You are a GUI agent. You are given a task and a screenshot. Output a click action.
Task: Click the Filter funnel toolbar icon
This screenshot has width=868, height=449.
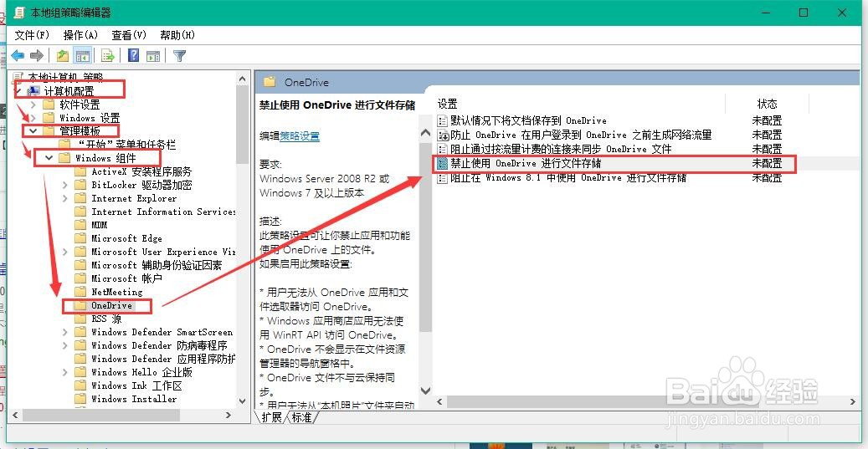coord(179,55)
